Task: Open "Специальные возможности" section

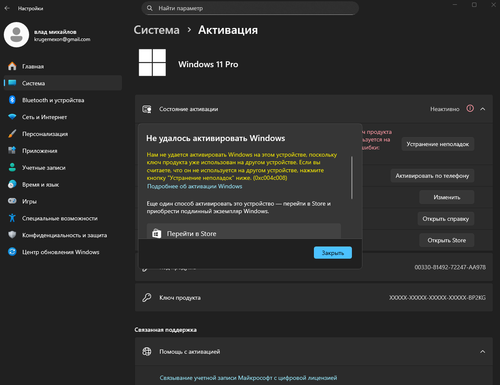Action: (x=63, y=218)
